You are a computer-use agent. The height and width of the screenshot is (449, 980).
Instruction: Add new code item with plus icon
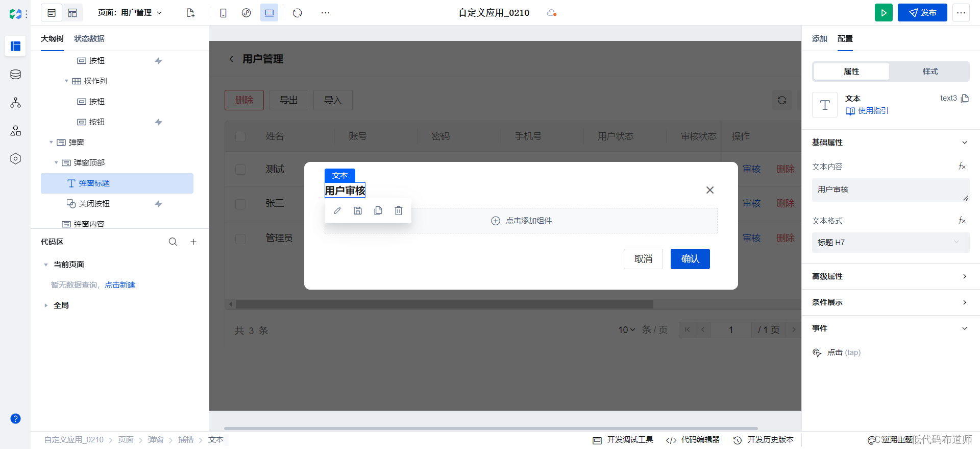pos(193,242)
